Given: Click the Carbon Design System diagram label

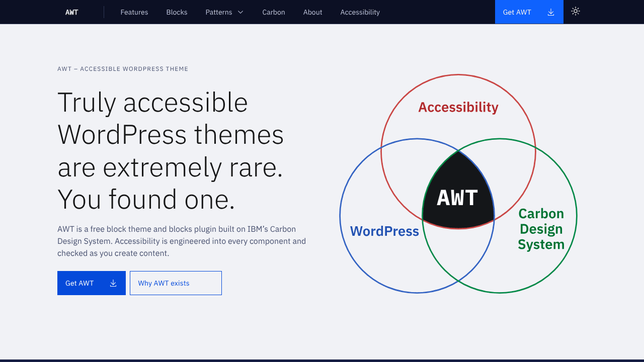Looking at the screenshot, I should coord(541,229).
